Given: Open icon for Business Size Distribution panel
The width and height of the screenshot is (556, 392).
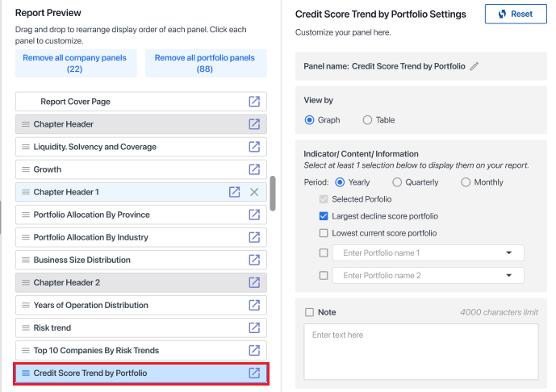Looking at the screenshot, I should 254,260.
